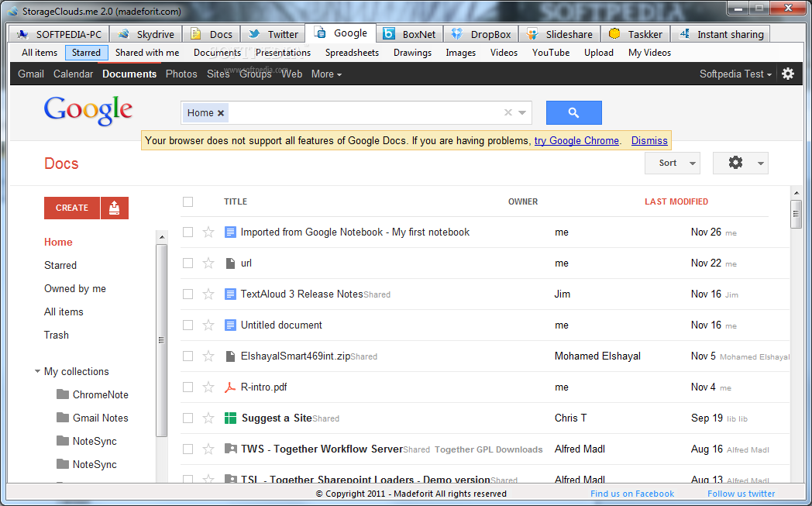Star the Untitled document row
Screen dimensions: 812x506
[208, 325]
